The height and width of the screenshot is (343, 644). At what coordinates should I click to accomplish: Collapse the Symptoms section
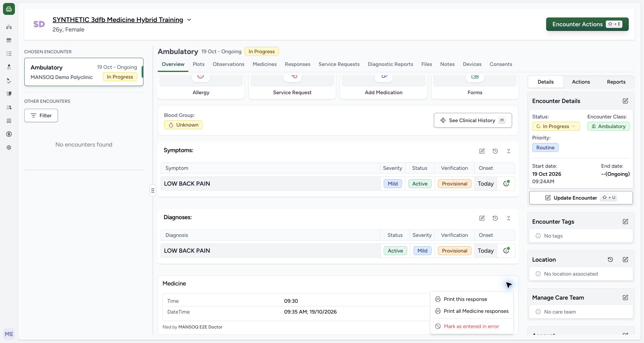pos(509,151)
